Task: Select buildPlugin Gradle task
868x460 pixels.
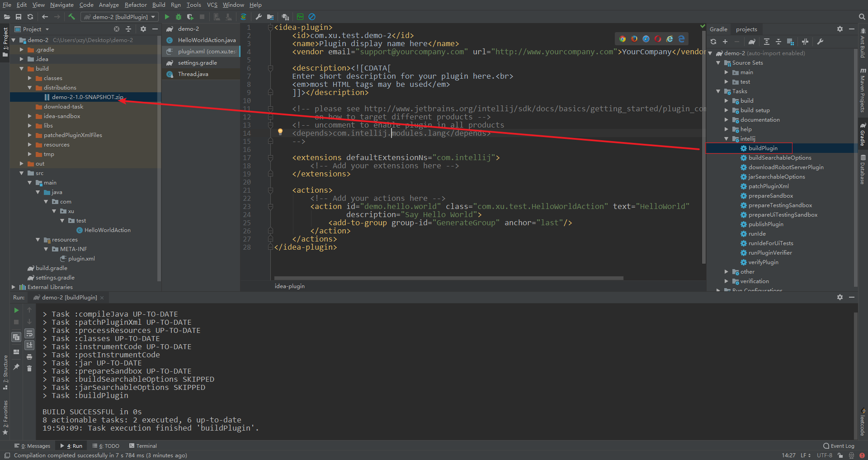Action: [763, 148]
